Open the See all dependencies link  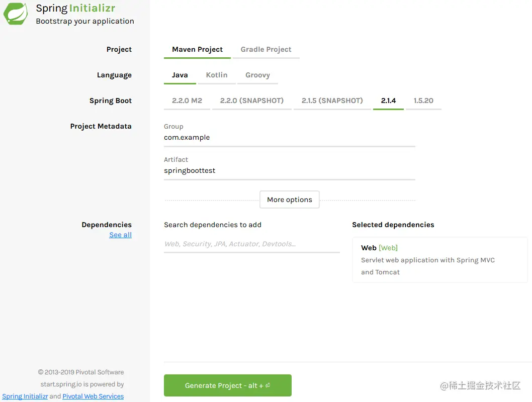121,235
